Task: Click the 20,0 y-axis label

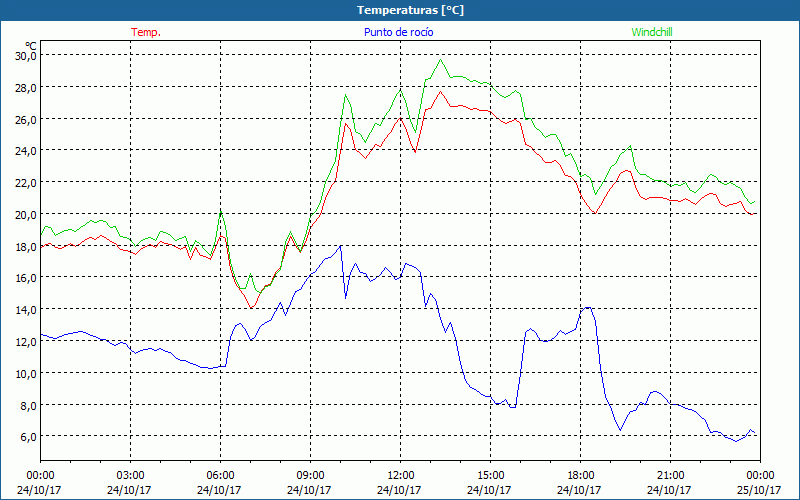Action: pyautogui.click(x=26, y=215)
